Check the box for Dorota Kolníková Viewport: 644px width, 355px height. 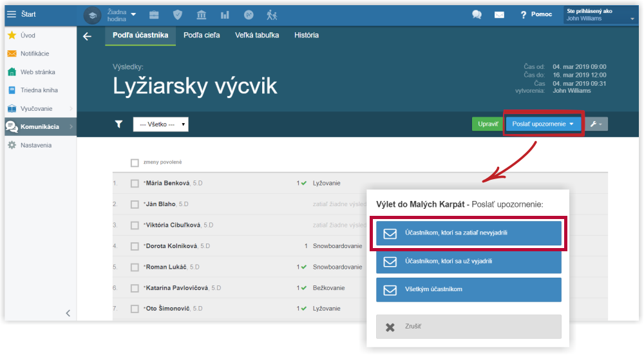tap(135, 246)
